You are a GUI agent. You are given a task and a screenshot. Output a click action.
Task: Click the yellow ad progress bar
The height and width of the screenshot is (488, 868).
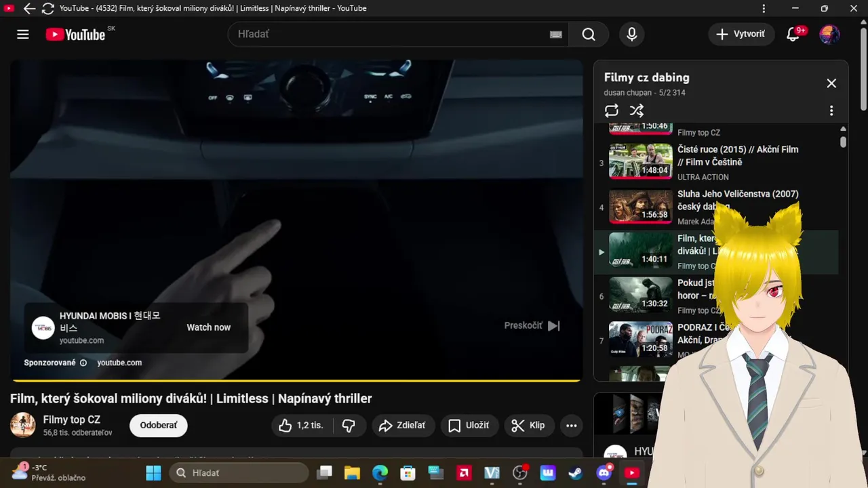click(x=296, y=380)
